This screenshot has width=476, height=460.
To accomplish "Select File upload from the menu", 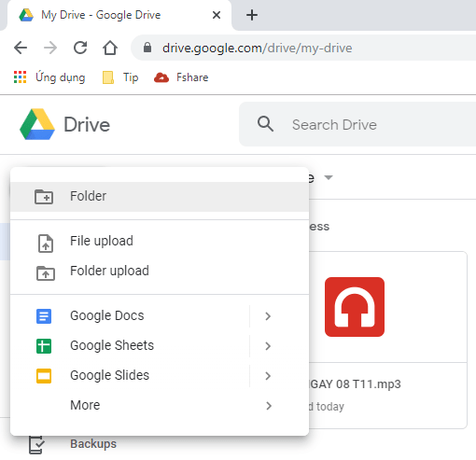I will click(x=160, y=242).
